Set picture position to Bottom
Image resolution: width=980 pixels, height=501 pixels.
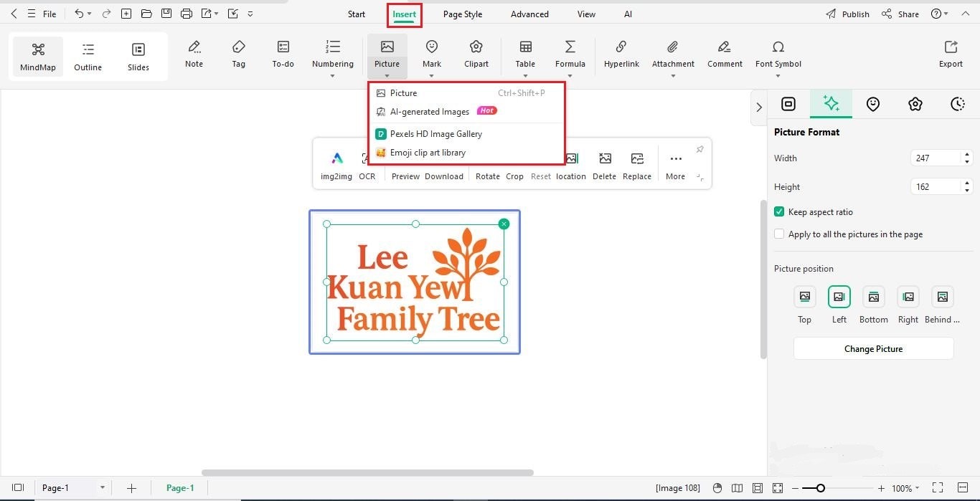(x=874, y=297)
